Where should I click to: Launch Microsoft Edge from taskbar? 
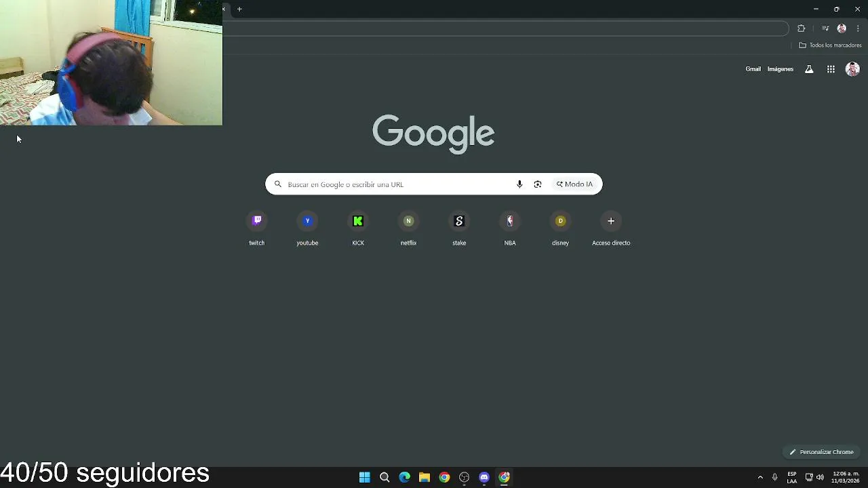coord(405,477)
